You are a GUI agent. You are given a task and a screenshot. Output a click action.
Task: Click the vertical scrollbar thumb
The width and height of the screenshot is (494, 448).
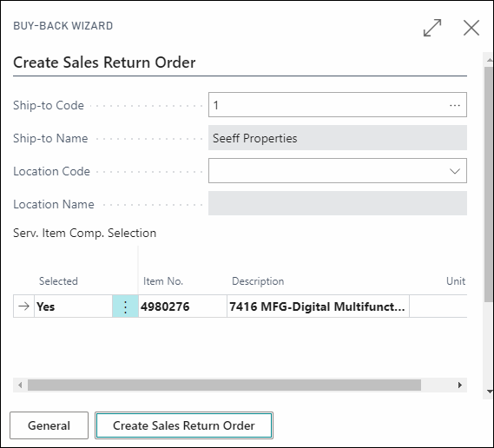tap(490, 184)
